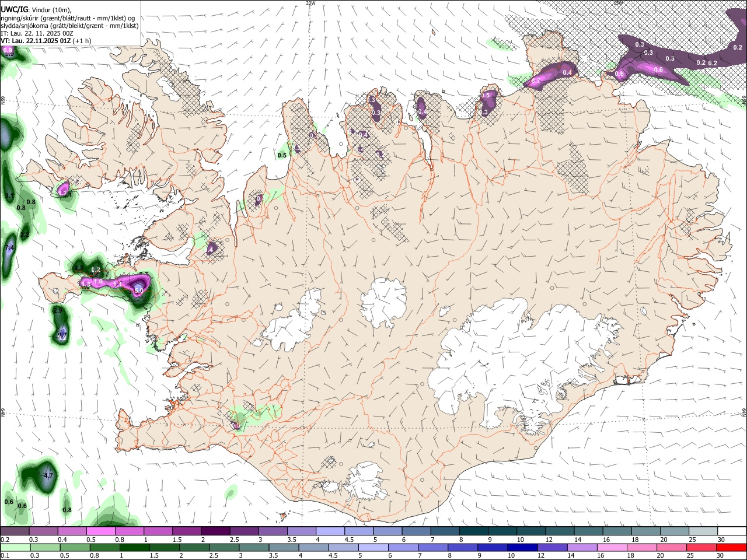747x560 pixels.
Task: Click the bold UWC/IG title text
Action: coord(14,10)
